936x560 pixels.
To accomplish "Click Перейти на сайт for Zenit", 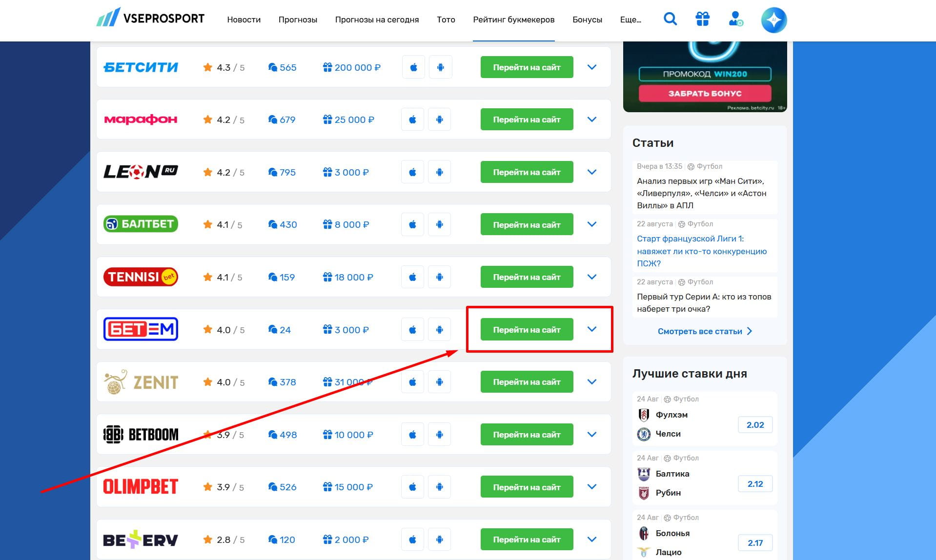I will (x=527, y=382).
